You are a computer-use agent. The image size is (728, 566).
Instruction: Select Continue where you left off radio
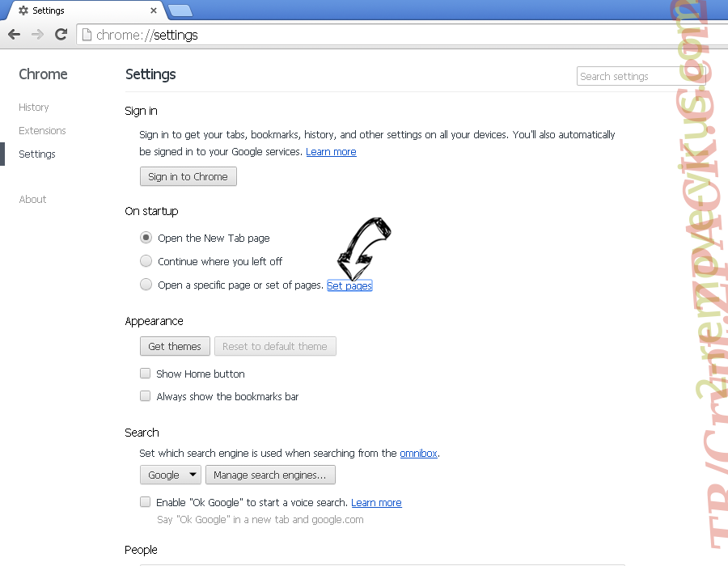(x=146, y=260)
